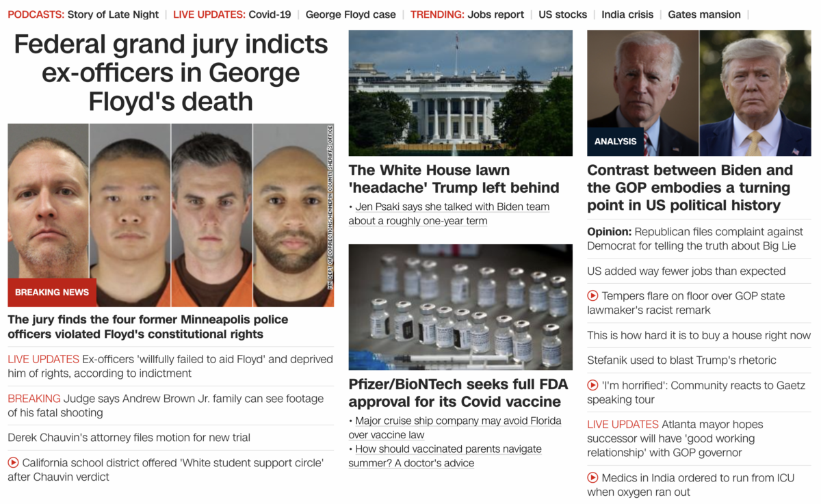Open Jen Psaki one-year term story

[x=449, y=214]
